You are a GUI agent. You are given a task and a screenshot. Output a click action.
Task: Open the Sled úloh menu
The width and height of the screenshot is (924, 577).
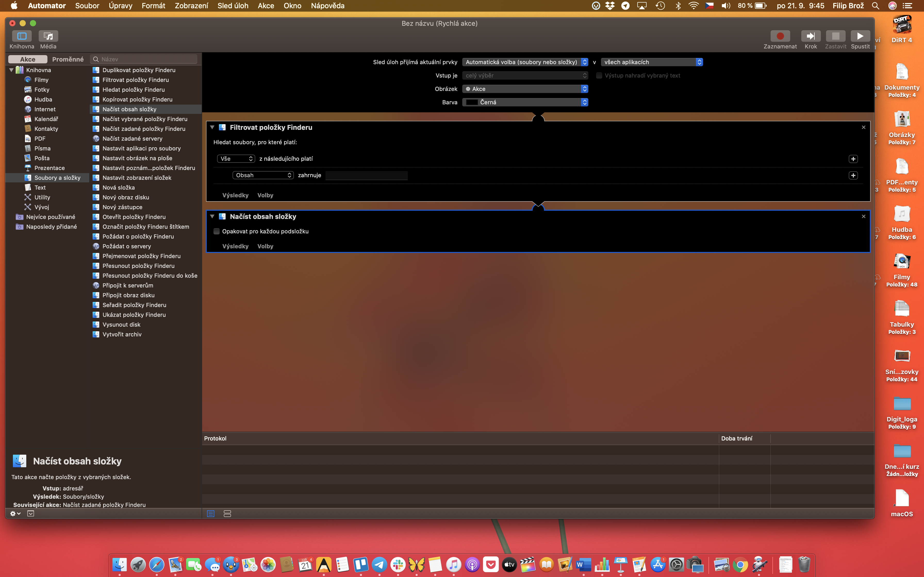pos(233,6)
